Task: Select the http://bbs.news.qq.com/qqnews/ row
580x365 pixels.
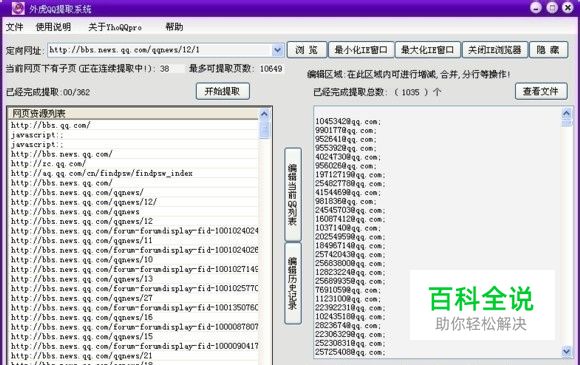Action: click(133, 192)
